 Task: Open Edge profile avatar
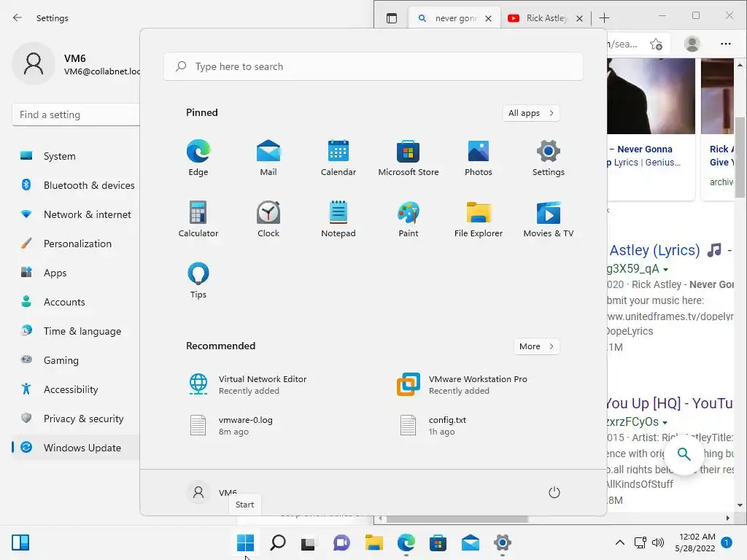[x=692, y=44]
